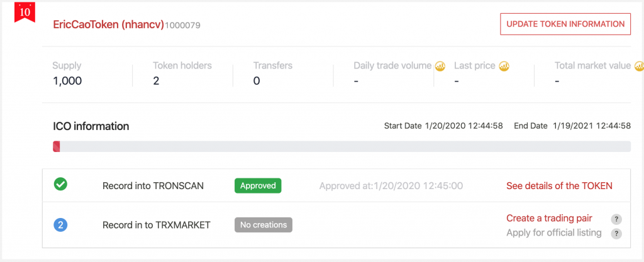The image size is (644, 262).
Task: Click the EricCaoToken (nhancv) title
Action: pos(108,25)
